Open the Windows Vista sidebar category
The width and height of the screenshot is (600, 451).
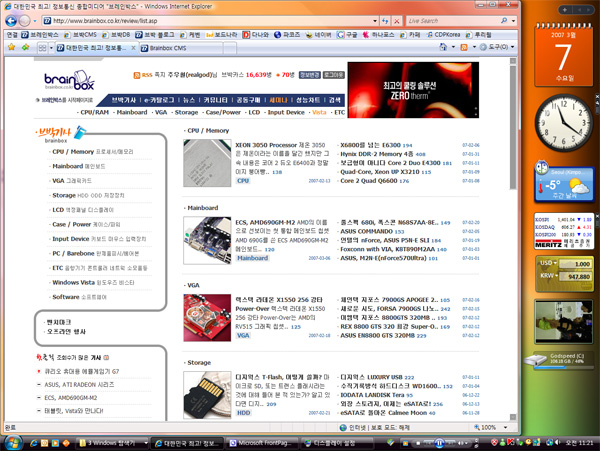[x=93, y=282]
